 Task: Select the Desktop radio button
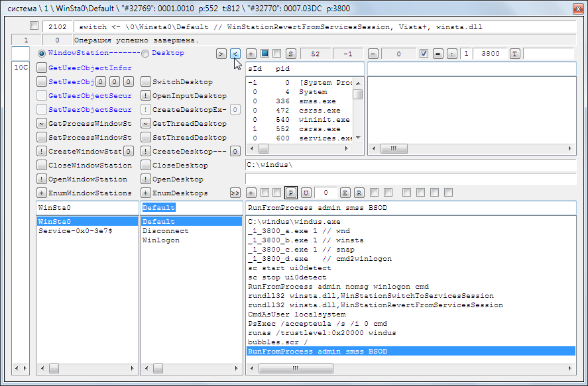(145, 54)
